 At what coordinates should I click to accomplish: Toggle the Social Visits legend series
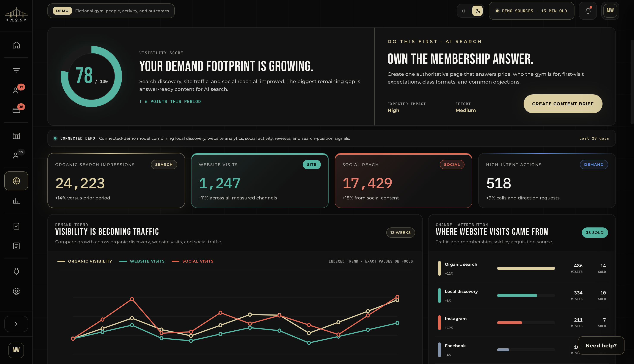click(x=193, y=261)
